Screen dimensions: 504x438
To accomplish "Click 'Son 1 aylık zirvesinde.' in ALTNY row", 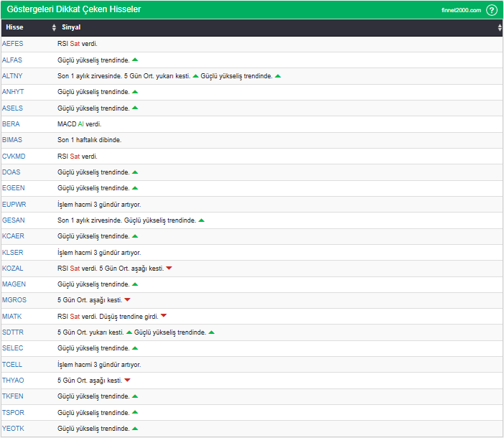I will [90, 76].
